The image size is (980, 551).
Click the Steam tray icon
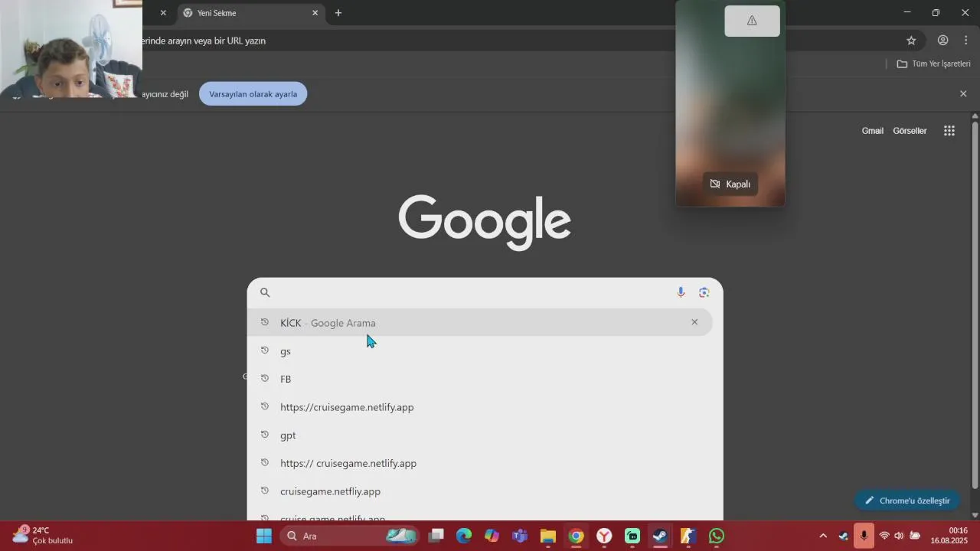pyautogui.click(x=843, y=536)
